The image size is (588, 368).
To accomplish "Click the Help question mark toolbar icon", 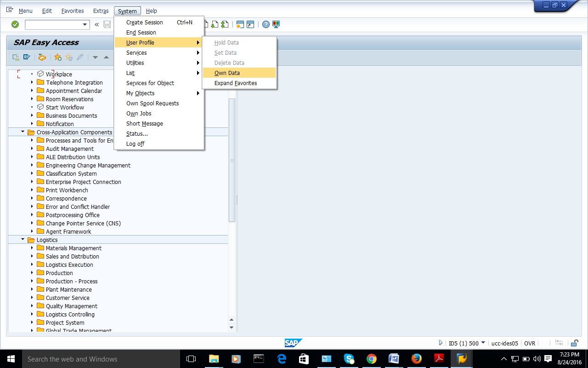I will pyautogui.click(x=266, y=24).
